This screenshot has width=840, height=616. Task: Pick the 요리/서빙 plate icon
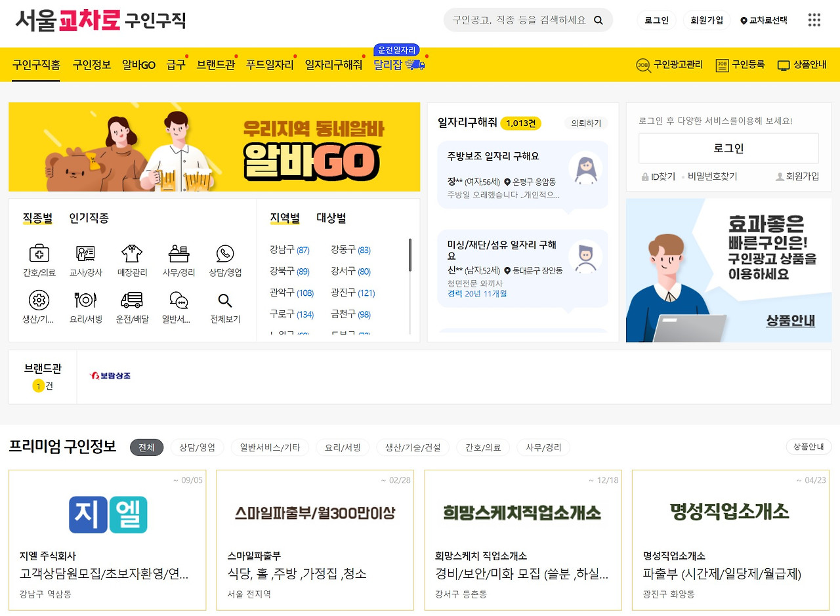(86, 300)
